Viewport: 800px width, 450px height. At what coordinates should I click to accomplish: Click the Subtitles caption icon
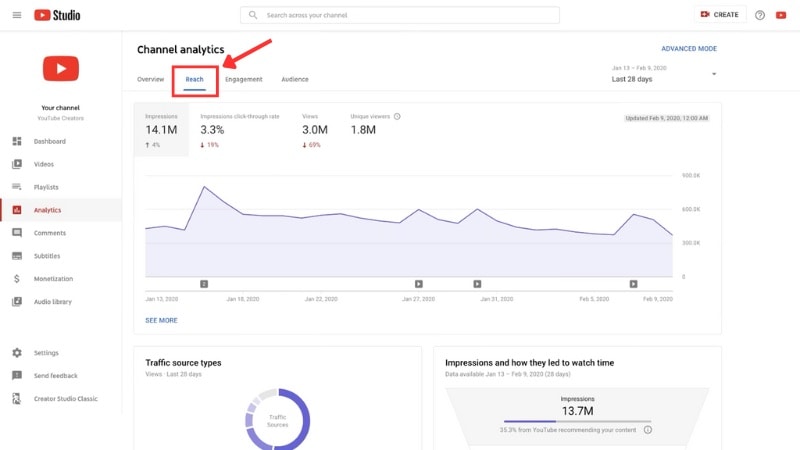pos(17,256)
